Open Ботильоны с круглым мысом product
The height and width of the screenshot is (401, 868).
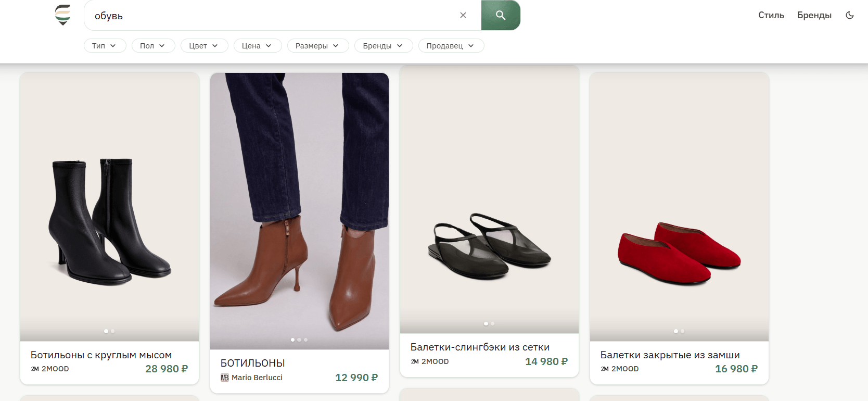[x=101, y=355]
